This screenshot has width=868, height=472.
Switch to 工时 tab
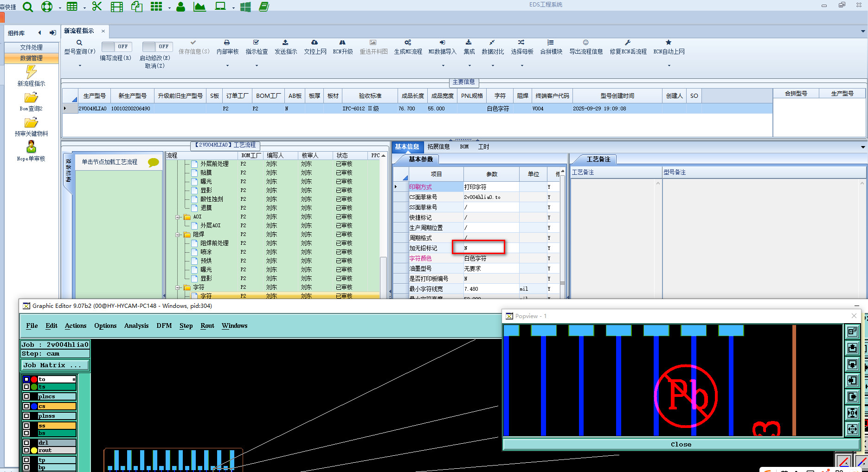coord(483,147)
